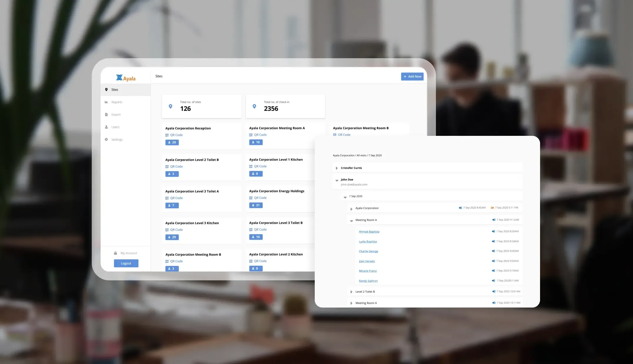Collapse the Meeting Room A row checked in 9:12AM

[352, 221]
